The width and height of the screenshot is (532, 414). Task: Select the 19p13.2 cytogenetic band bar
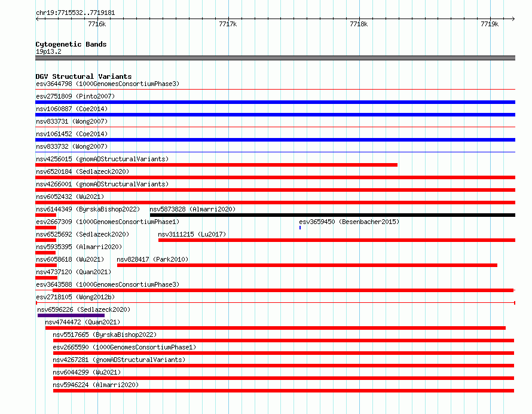(275, 58)
